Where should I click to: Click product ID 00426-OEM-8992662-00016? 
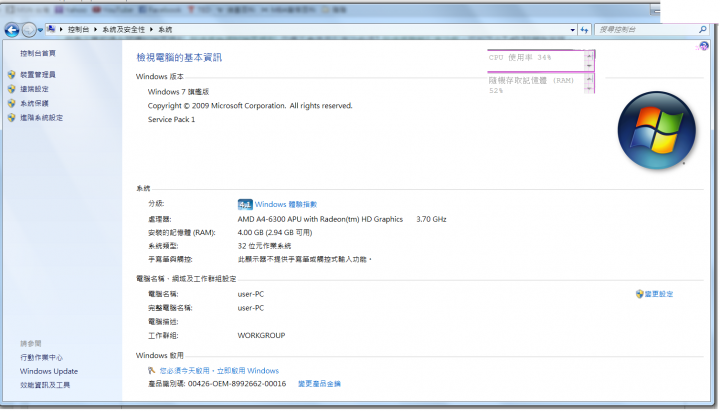click(x=237, y=384)
